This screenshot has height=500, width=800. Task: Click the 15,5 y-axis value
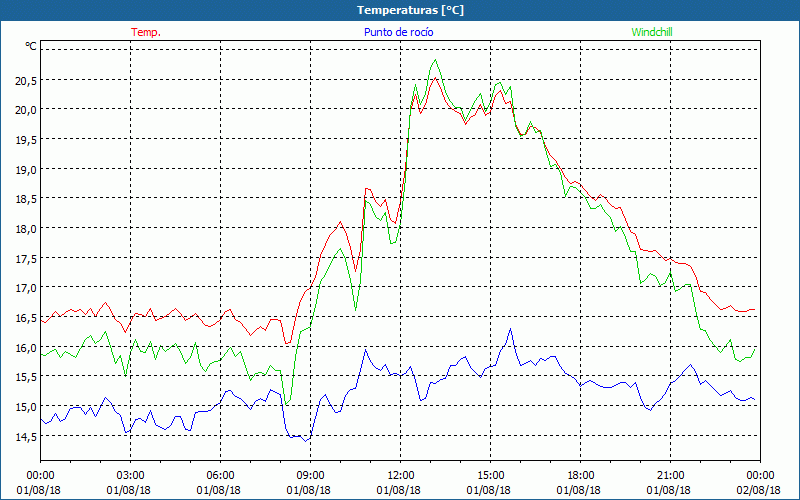click(26, 377)
